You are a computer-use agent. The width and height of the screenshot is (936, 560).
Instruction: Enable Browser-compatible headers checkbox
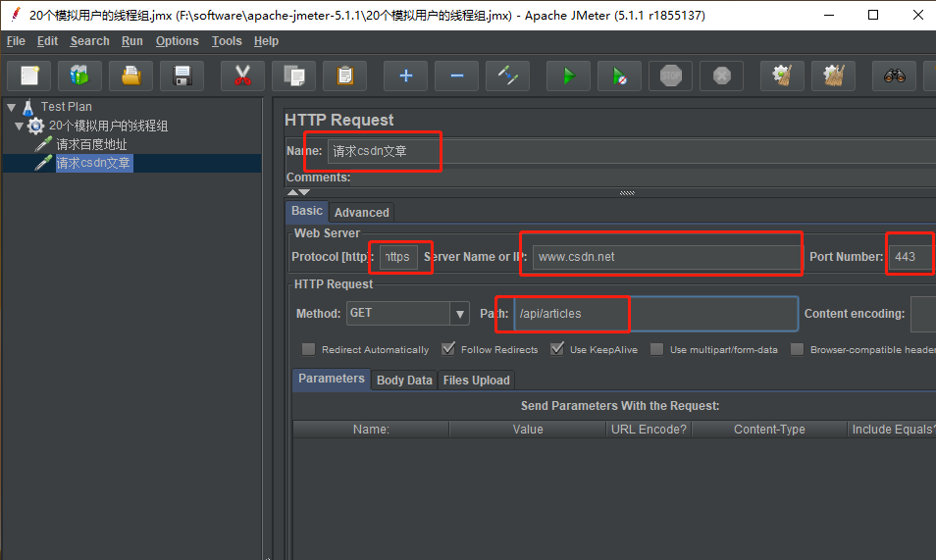pyautogui.click(x=797, y=349)
